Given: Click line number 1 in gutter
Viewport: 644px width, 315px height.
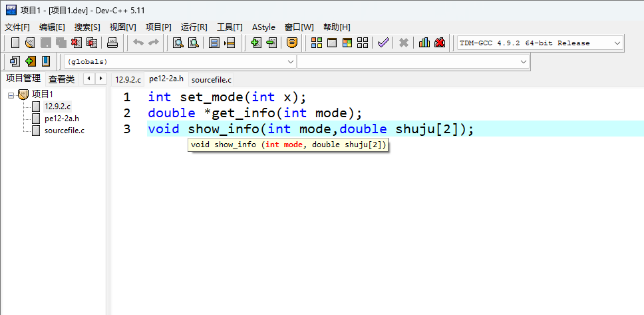Looking at the screenshot, I should [x=126, y=97].
